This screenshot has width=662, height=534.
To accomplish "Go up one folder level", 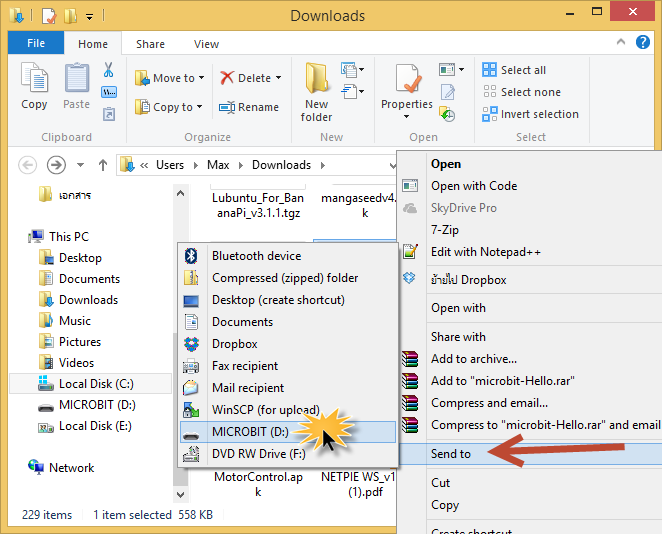I will click(x=103, y=165).
